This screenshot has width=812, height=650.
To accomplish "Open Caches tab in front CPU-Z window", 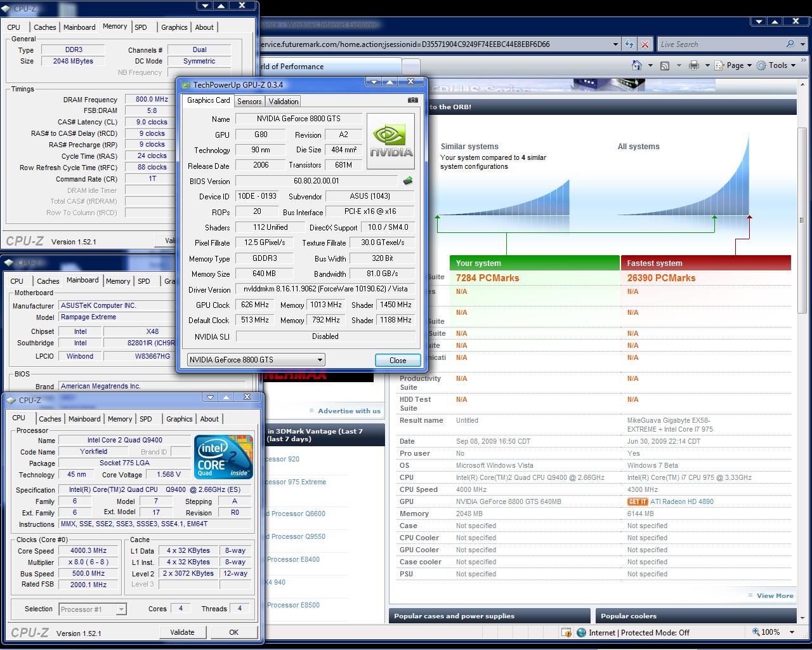I will point(50,419).
